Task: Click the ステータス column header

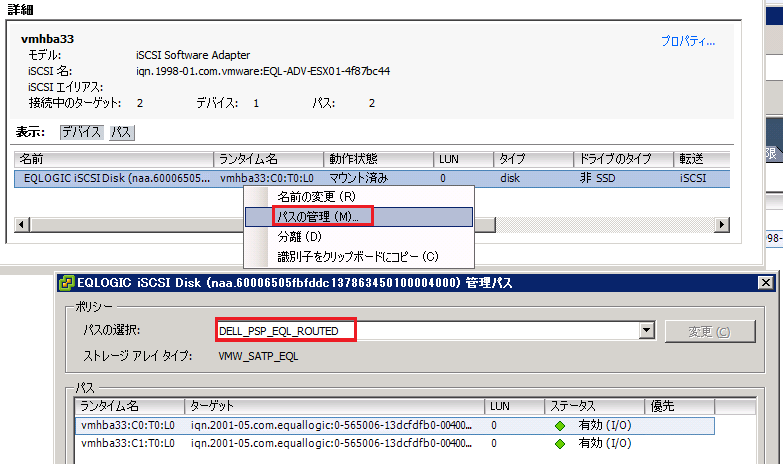Action: pos(594,406)
